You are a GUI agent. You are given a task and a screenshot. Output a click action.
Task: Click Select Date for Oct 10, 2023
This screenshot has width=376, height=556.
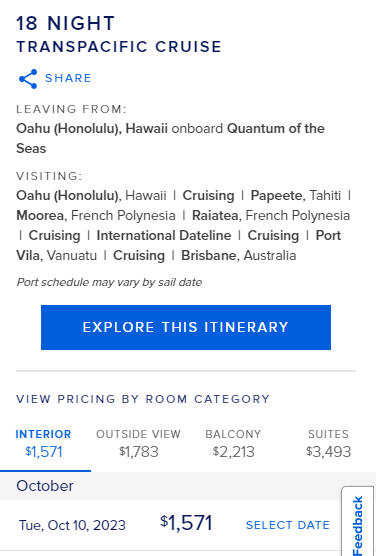coord(288,525)
